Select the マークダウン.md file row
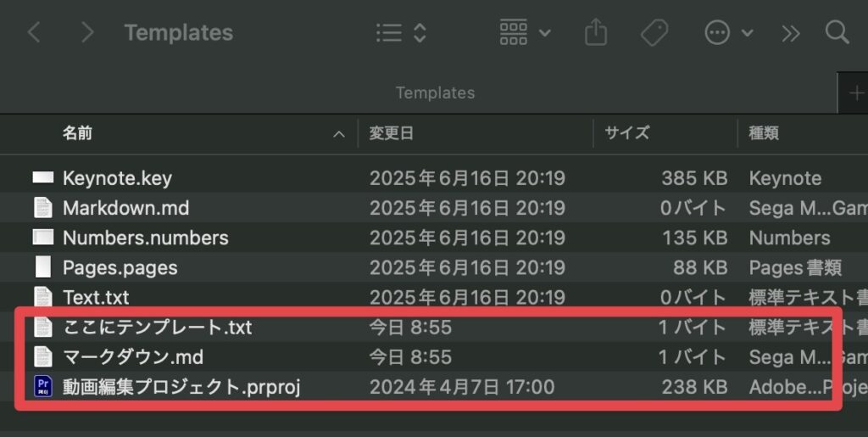This screenshot has width=868, height=437. pyautogui.click(x=434, y=356)
